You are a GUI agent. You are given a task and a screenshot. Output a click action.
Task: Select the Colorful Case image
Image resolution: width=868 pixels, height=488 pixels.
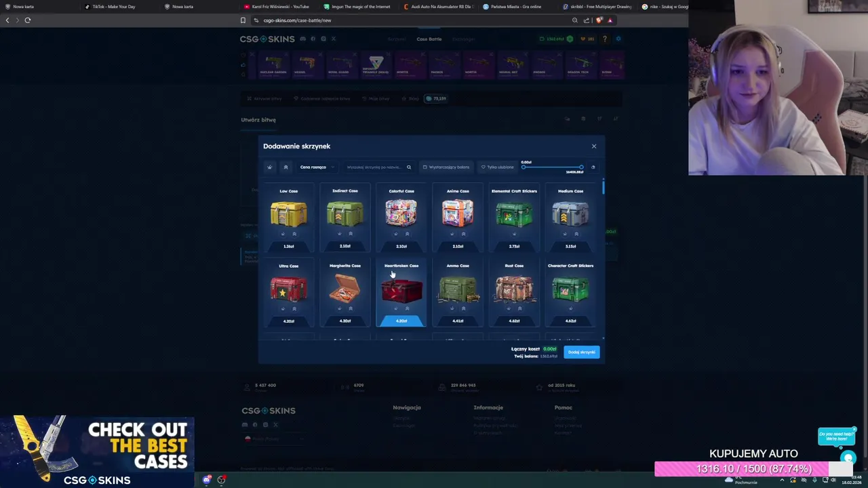click(x=401, y=213)
